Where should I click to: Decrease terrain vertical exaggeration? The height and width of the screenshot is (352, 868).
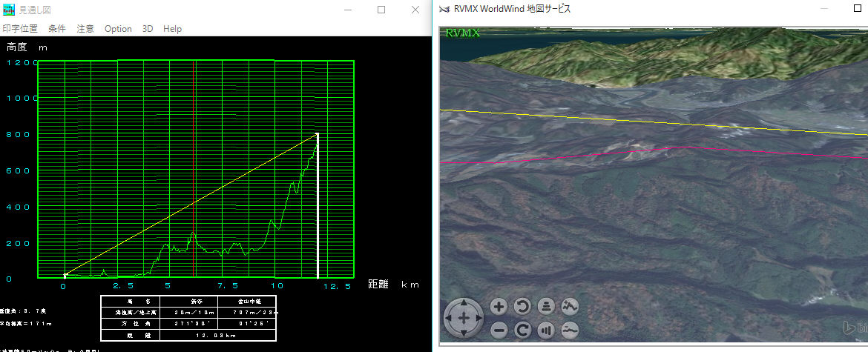click(570, 330)
